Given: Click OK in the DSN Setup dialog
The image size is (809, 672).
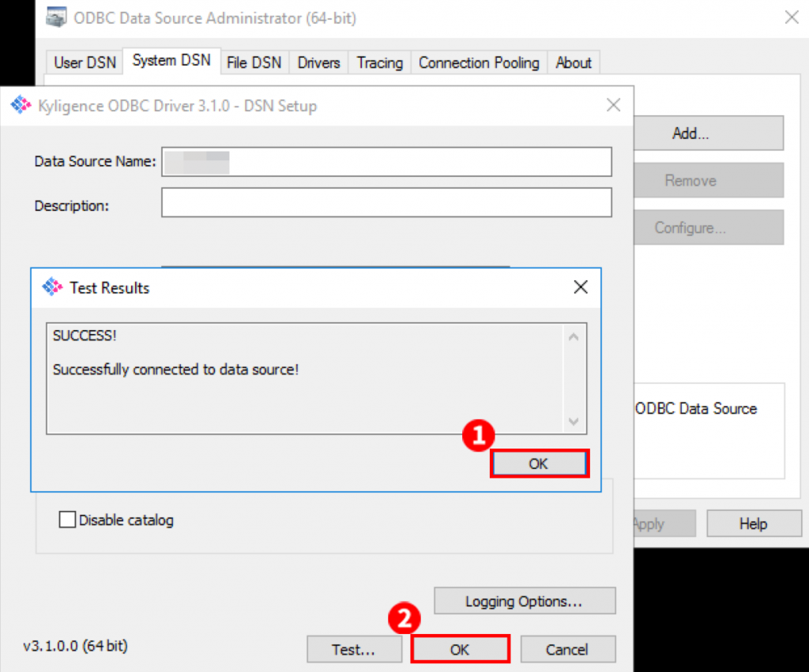Looking at the screenshot, I should tap(460, 649).
